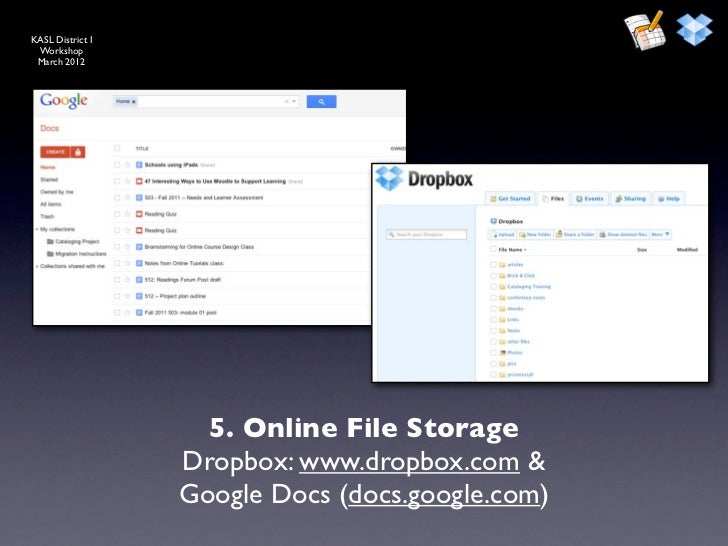Click the Upload toolbar button in Dropbox

coord(502,234)
